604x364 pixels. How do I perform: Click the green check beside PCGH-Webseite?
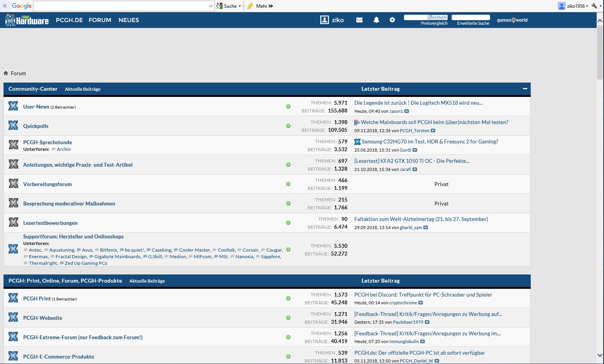tap(288, 318)
